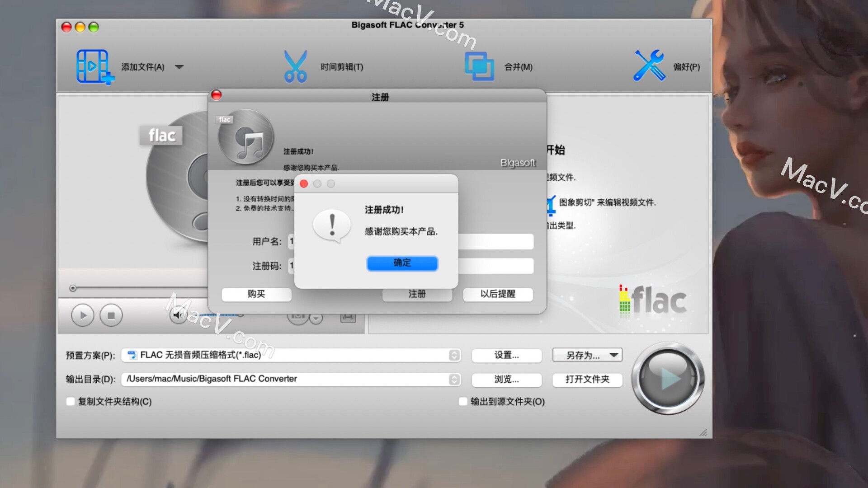This screenshot has height=488, width=868.
Task: Close the registration success alert
Action: click(304, 184)
